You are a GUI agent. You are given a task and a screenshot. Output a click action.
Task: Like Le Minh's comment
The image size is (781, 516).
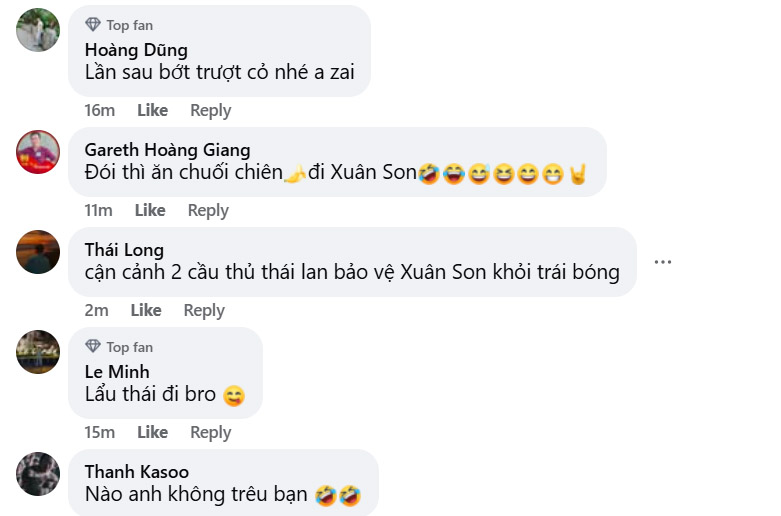(152, 432)
